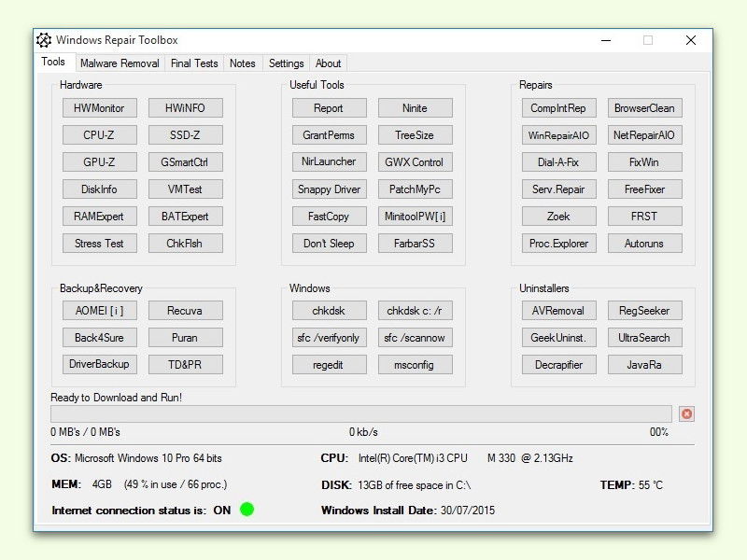
Task: Open Back4Sure
Action: pos(99,338)
